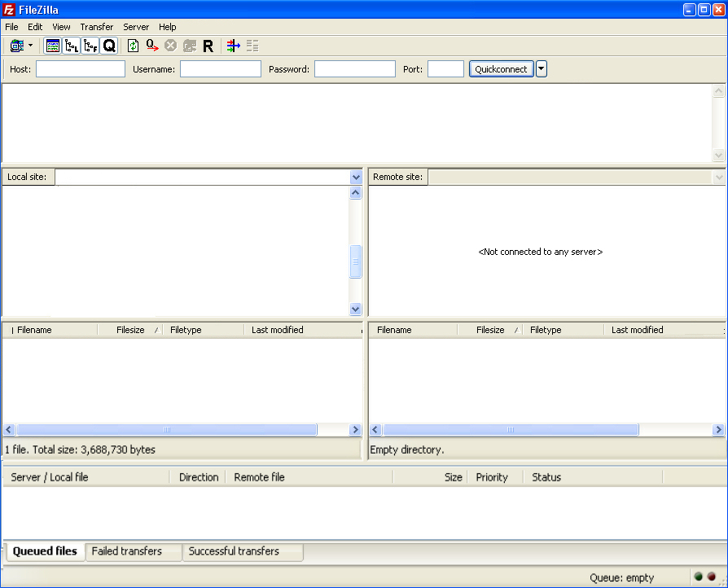Toggle local directory tree display

pos(71,46)
